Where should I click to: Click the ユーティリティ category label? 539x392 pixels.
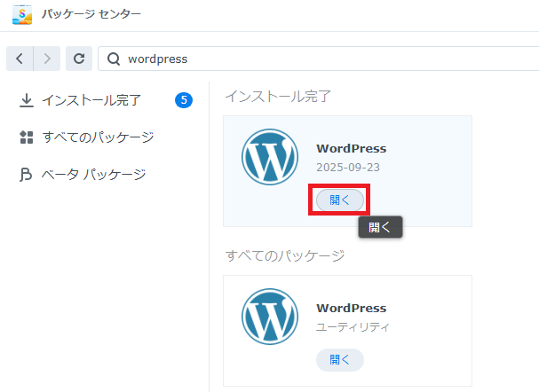[353, 326]
